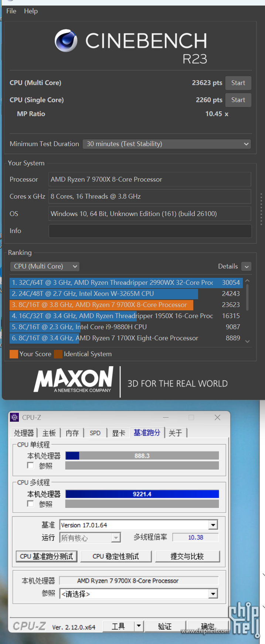Select Intel Core i9-9880H ranking row
This screenshot has height=644, width=265.
126,327
